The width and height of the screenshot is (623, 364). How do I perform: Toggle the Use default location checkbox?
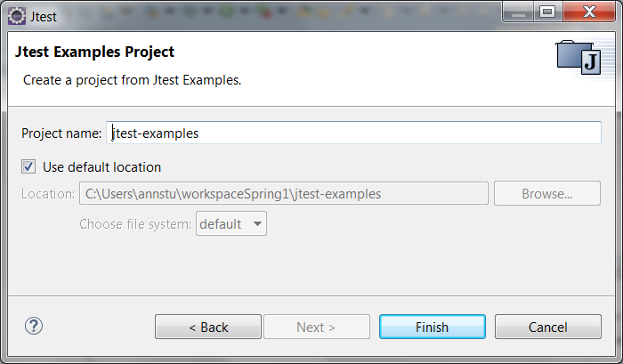[x=28, y=166]
